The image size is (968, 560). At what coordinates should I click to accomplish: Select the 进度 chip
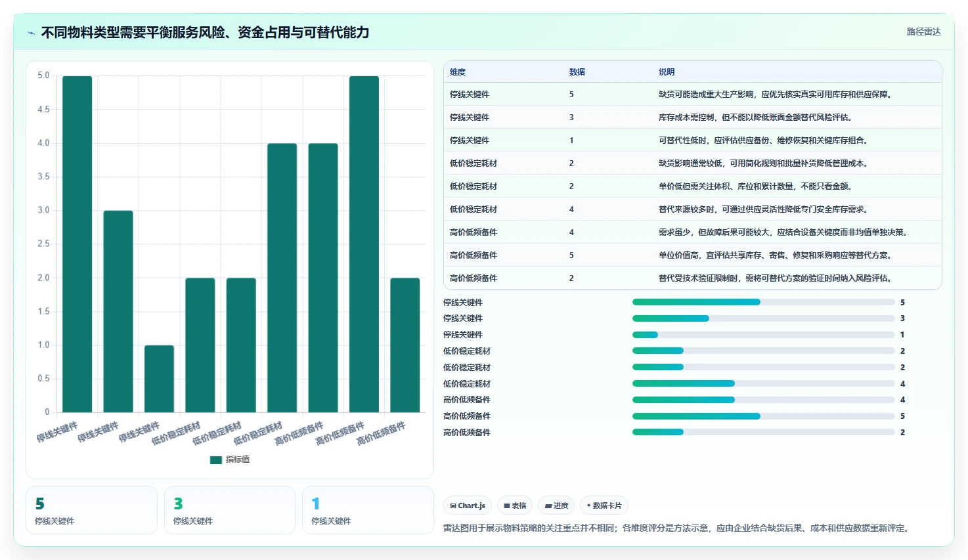[556, 506]
